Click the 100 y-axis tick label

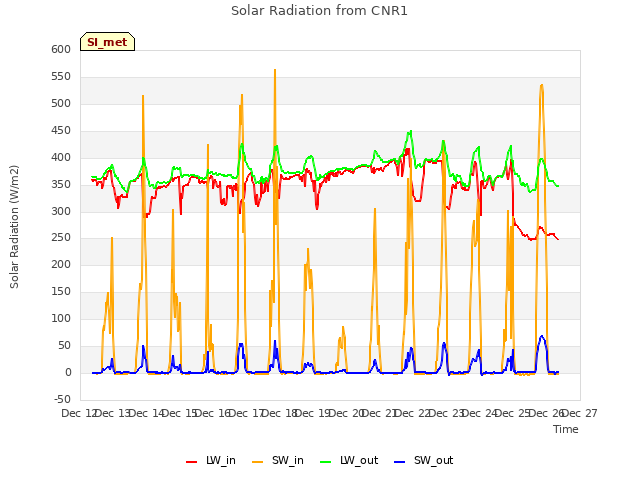pos(61,318)
